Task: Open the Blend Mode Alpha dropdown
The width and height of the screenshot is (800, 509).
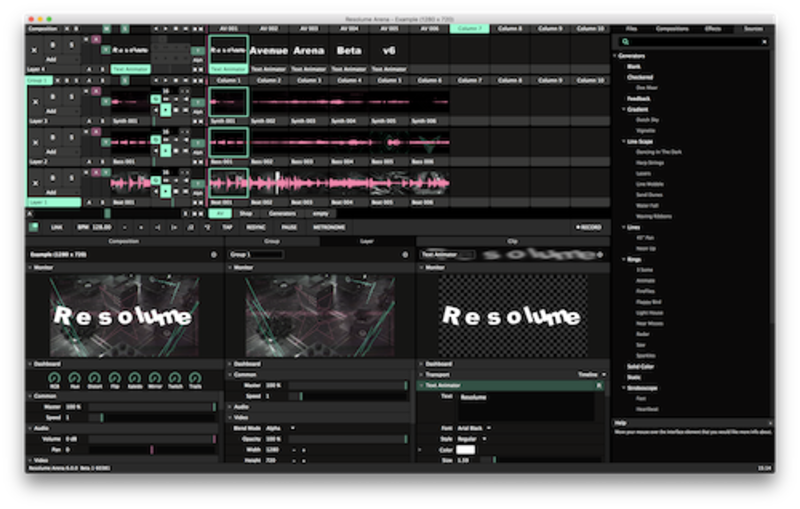Action: (274, 428)
